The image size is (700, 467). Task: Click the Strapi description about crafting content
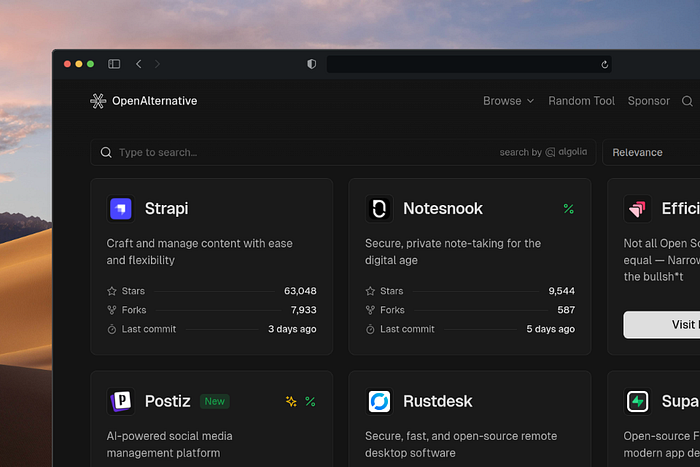tap(200, 252)
